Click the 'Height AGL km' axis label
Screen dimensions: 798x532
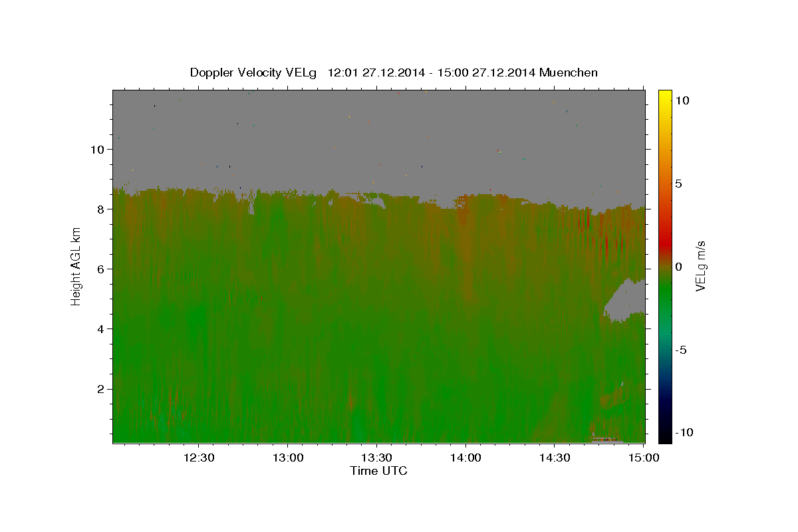76,267
